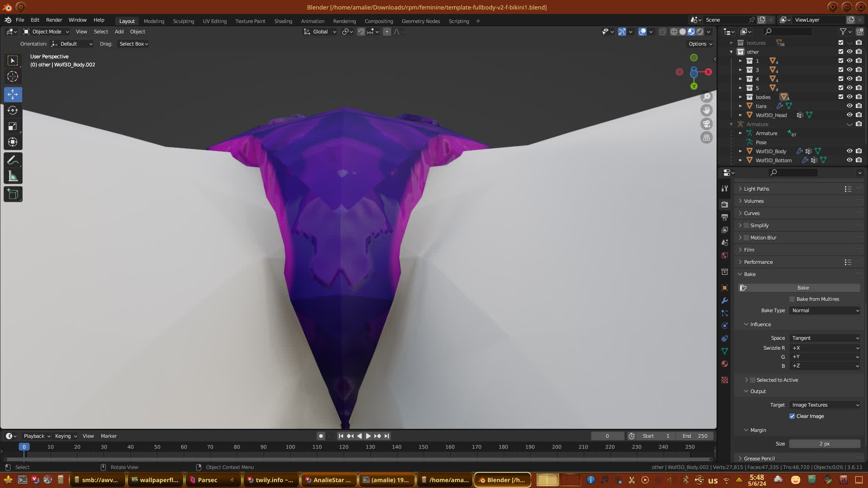Click the Margin Size value field
868x488 pixels.
824,444
